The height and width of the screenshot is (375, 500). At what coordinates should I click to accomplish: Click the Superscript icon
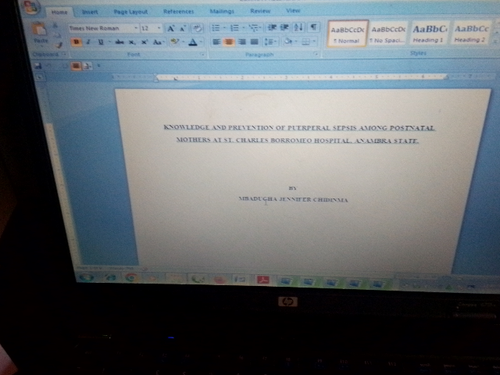point(144,42)
